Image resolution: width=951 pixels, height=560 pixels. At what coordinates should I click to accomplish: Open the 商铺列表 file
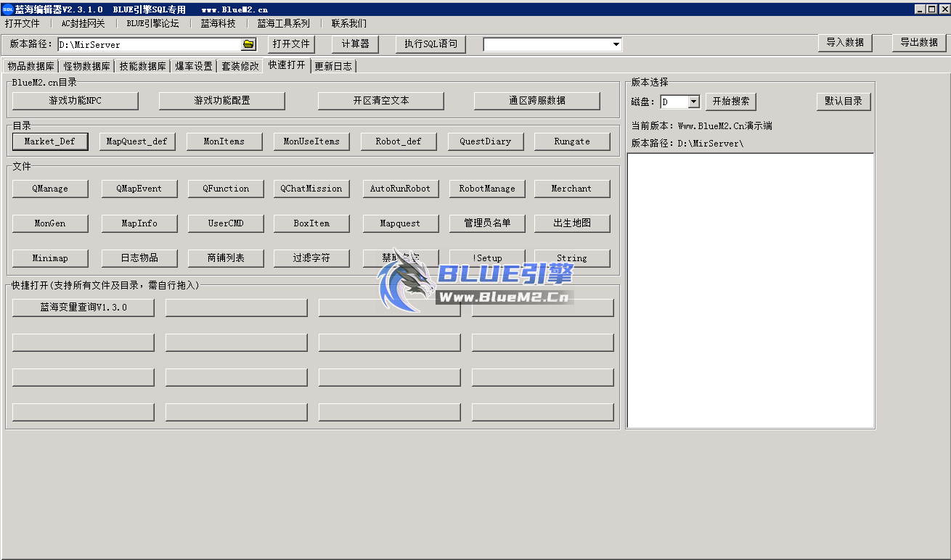226,258
